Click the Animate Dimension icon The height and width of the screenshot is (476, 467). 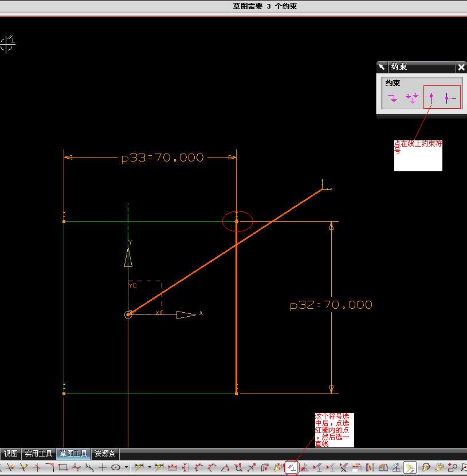(x=357, y=467)
